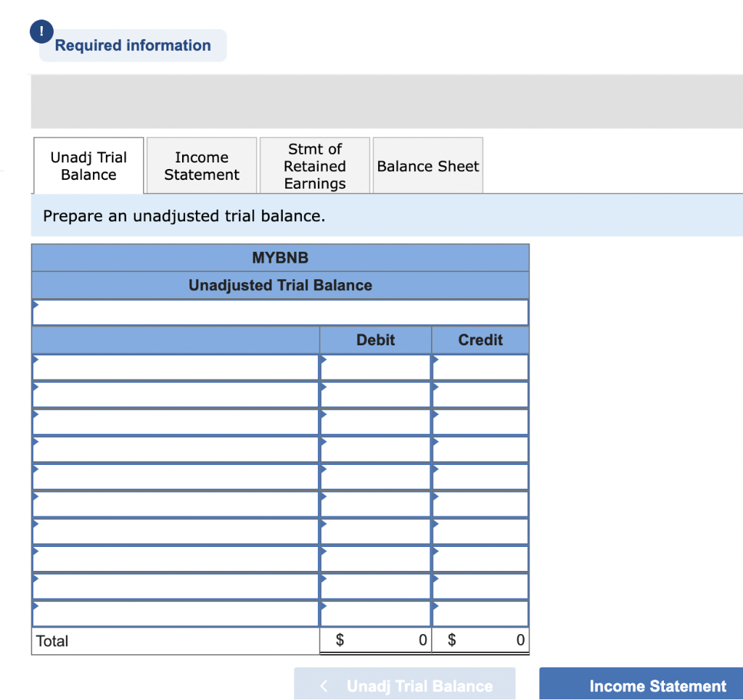The width and height of the screenshot is (743, 700).
Task: Click the Income Statement next button
Action: pyautogui.click(x=641, y=684)
